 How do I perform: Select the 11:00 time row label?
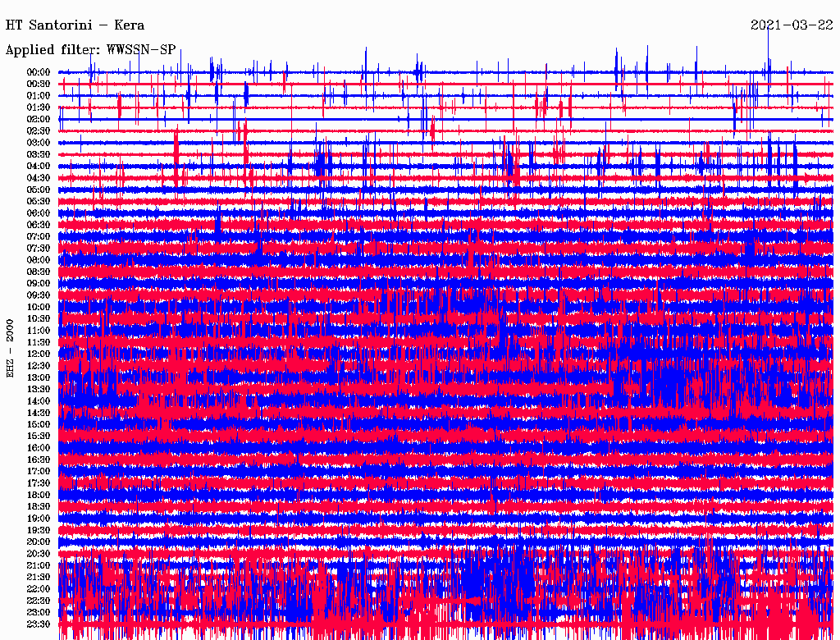39,331
